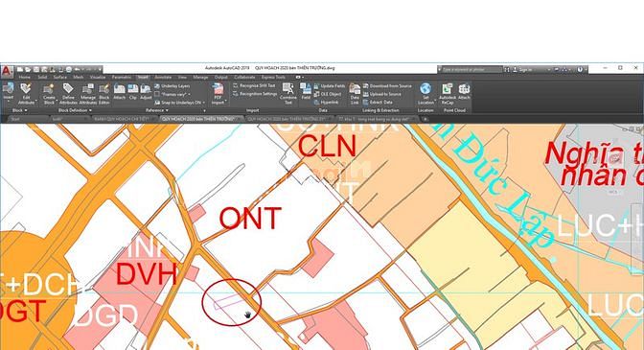The width and height of the screenshot is (644, 350).
Task: Select the DVH label on the map
Action: pos(147,273)
